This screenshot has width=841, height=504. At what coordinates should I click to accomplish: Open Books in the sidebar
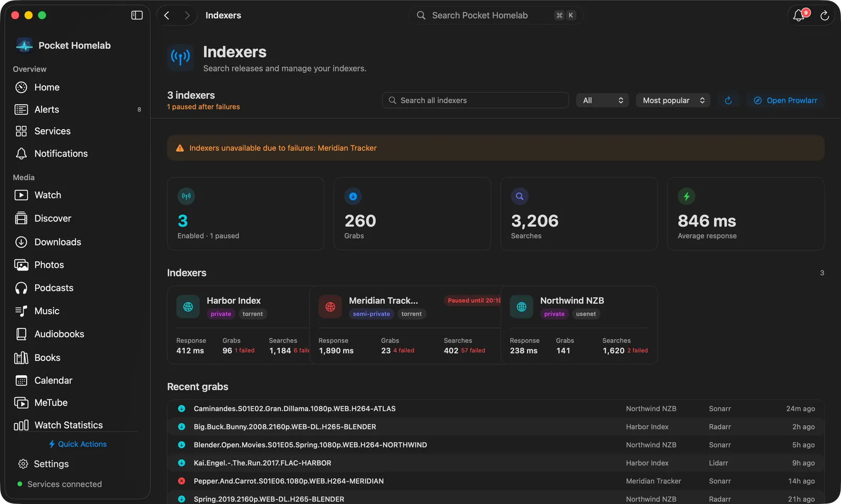[77, 357]
